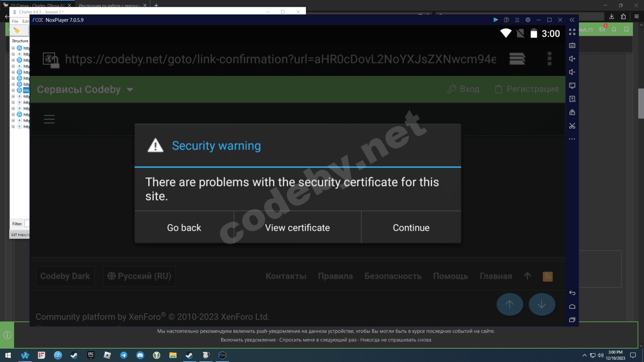Click the Install APK icon in sidebar
Screen dimensions: 644x362
click(572, 99)
